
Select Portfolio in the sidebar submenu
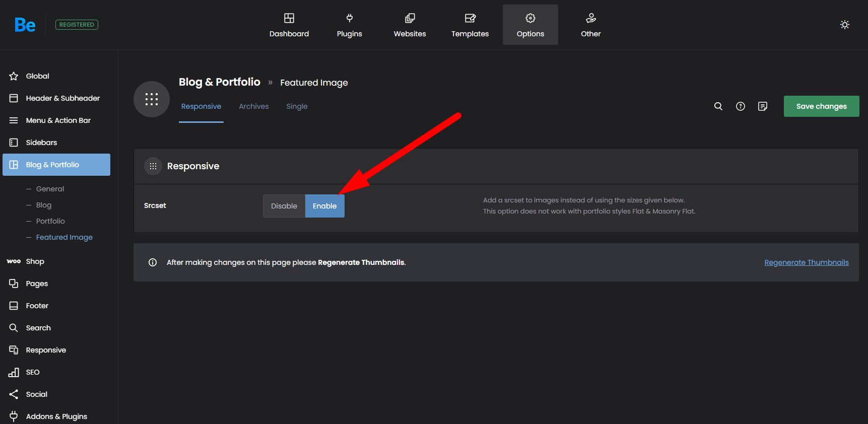50,221
